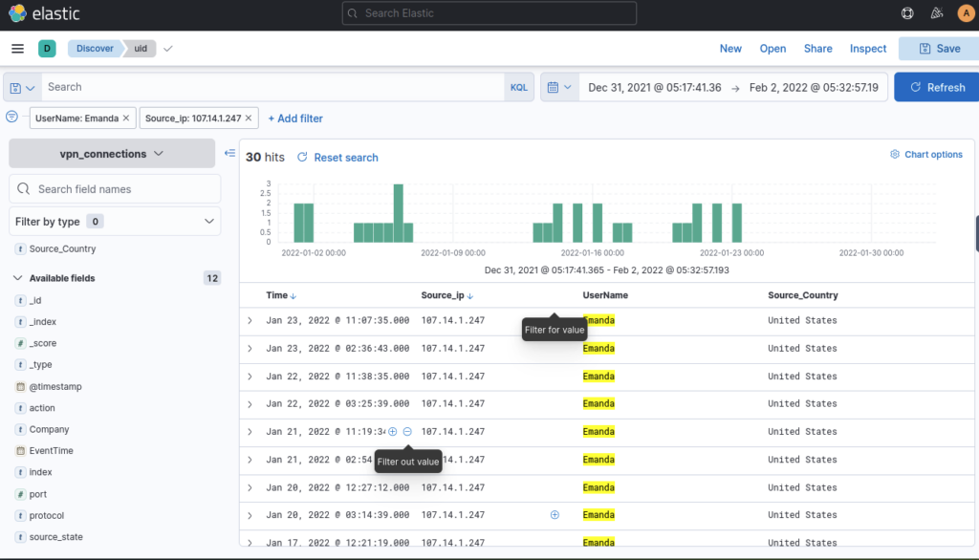
Task: Expand Jan 23 11:07:35 row
Action: [250, 320]
